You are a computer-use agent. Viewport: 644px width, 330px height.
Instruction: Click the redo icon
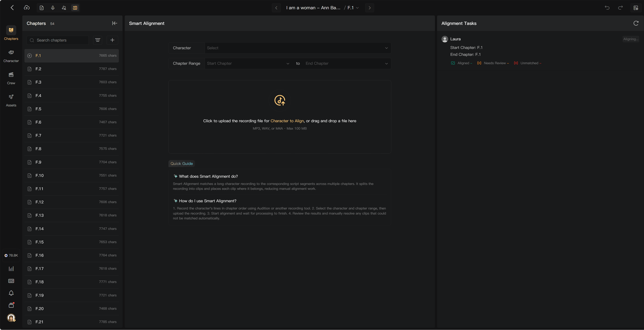620,8
